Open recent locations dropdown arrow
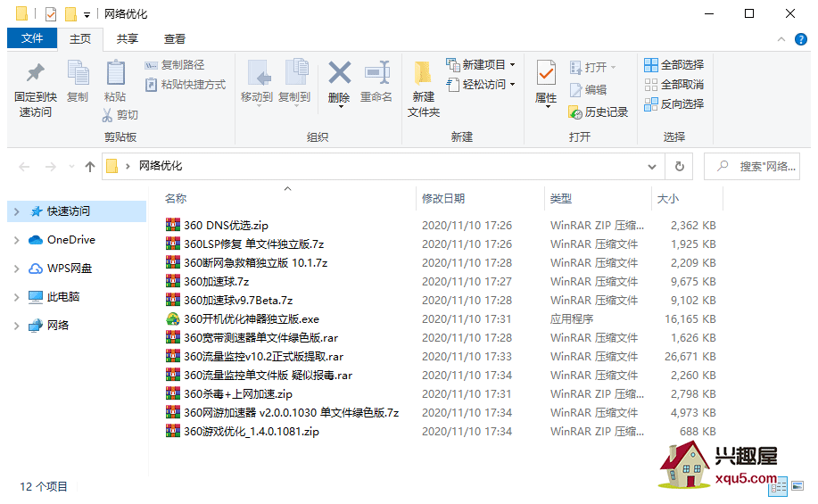The height and width of the screenshot is (504, 818). tap(71, 167)
